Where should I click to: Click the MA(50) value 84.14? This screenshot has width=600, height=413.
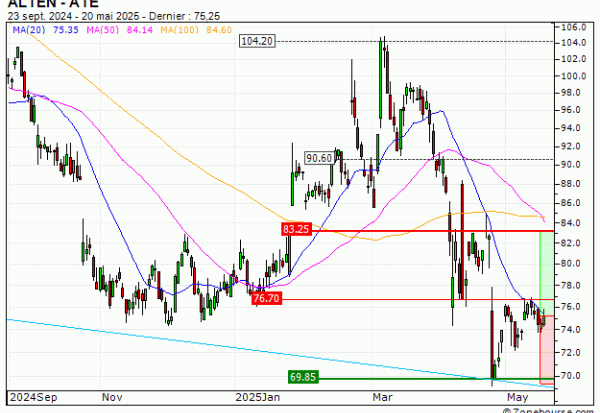[x=140, y=30]
